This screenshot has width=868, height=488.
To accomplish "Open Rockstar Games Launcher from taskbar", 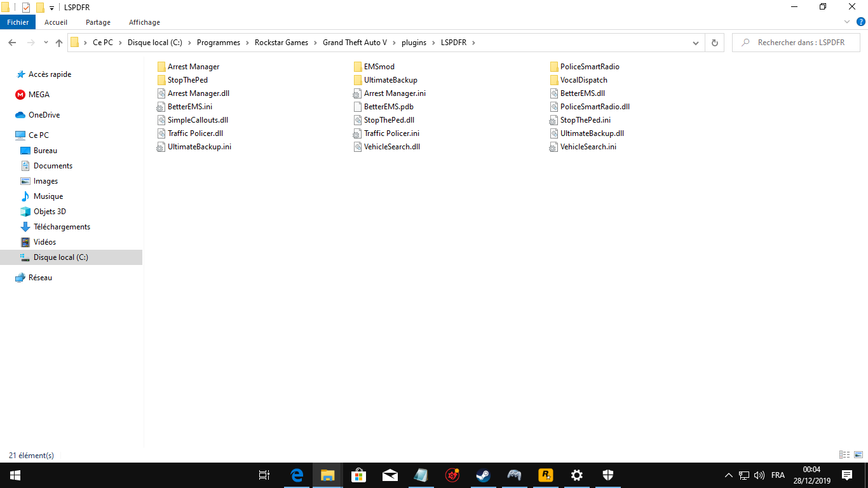I will 545,475.
